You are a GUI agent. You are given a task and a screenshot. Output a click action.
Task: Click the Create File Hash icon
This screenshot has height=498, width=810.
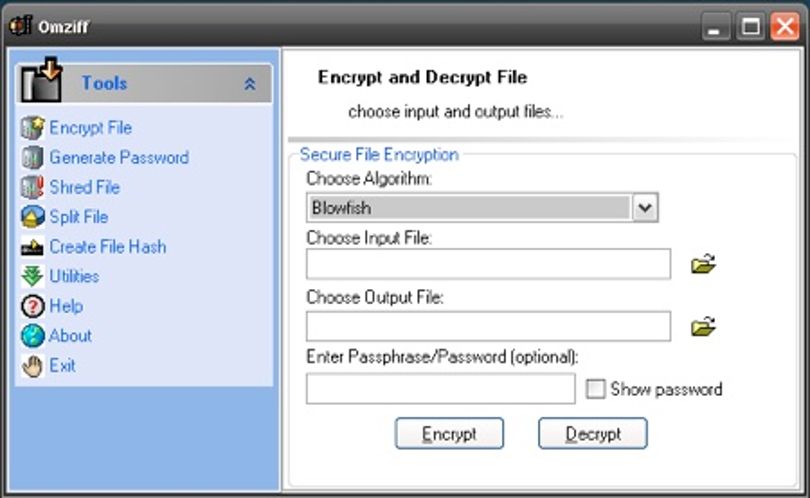(x=32, y=247)
